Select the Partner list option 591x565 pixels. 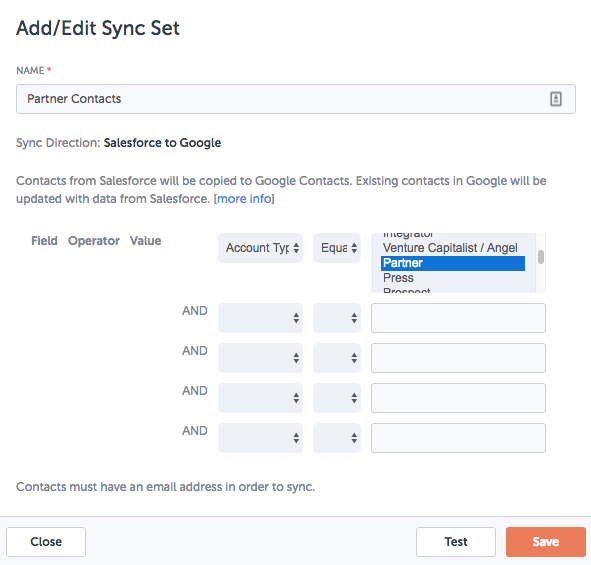[x=453, y=263]
